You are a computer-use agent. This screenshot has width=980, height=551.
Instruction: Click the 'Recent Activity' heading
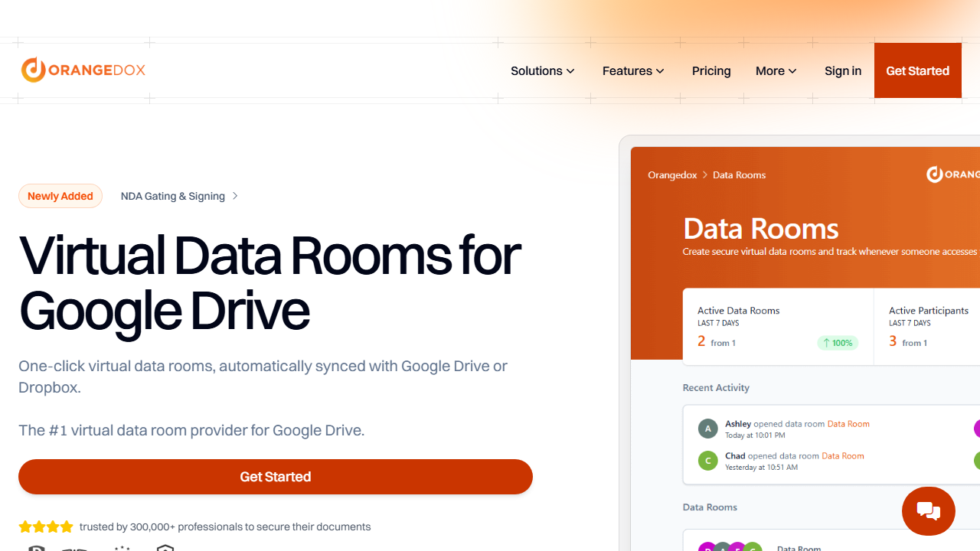pyautogui.click(x=716, y=387)
